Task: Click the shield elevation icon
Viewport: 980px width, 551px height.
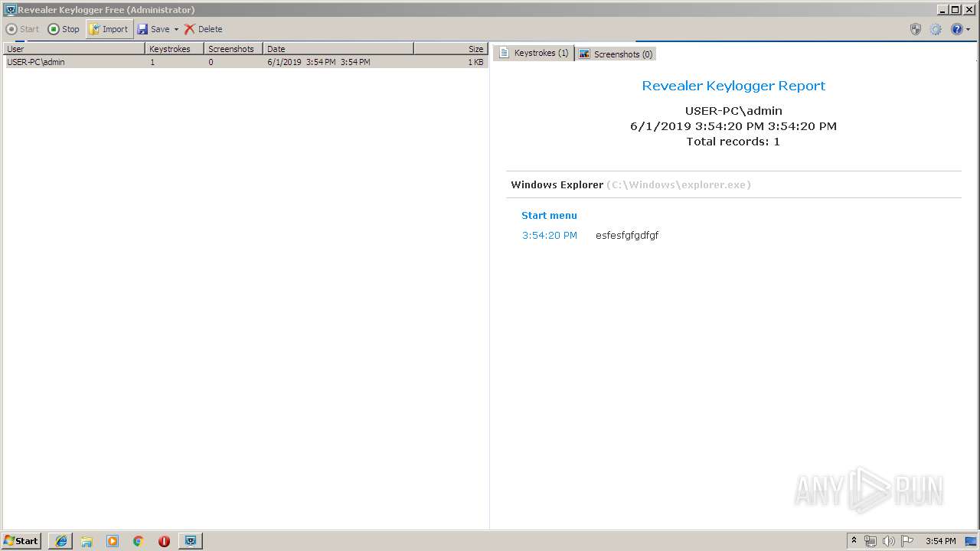Action: click(916, 29)
